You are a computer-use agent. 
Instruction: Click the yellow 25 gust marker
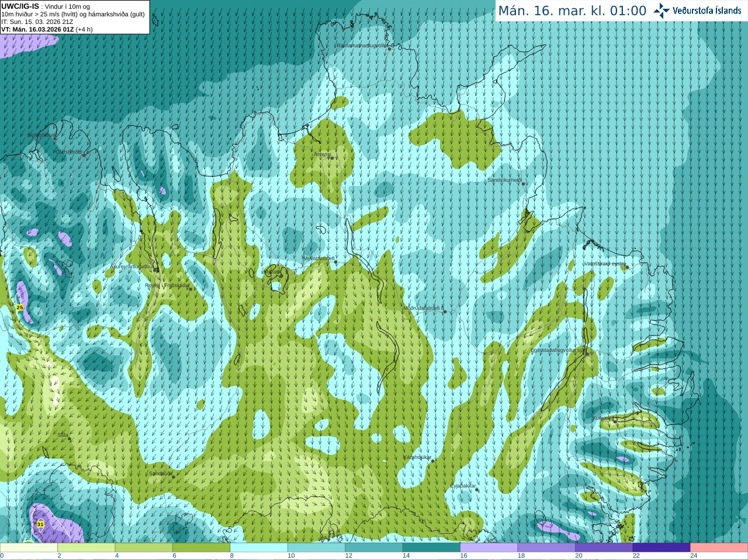click(x=20, y=307)
